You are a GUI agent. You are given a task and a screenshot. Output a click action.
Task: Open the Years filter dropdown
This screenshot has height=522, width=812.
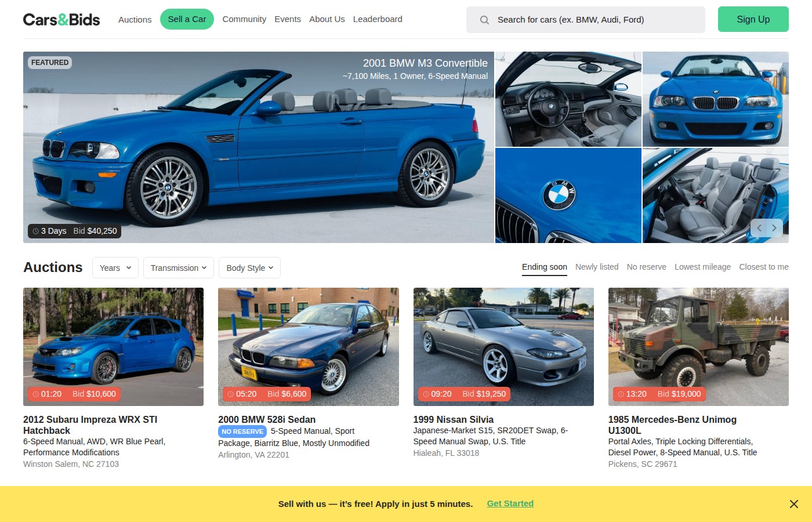[115, 267]
